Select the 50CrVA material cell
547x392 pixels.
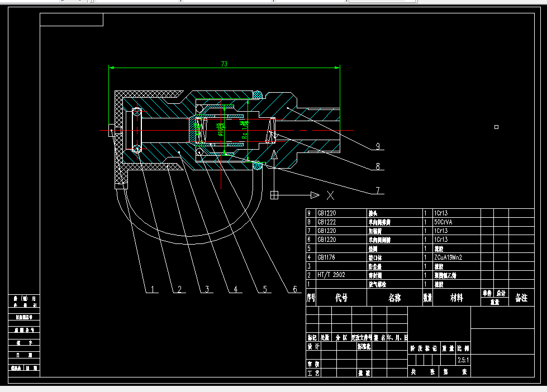[x=443, y=222]
